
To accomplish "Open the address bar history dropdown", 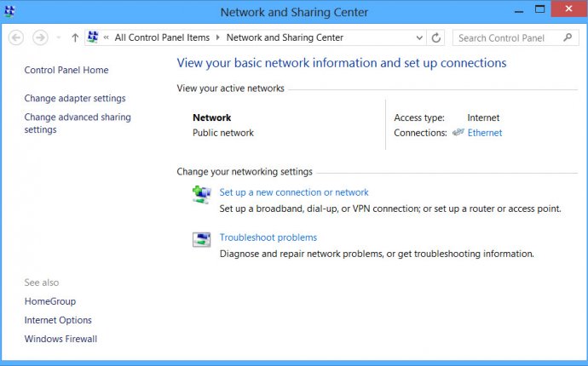I will 419,37.
